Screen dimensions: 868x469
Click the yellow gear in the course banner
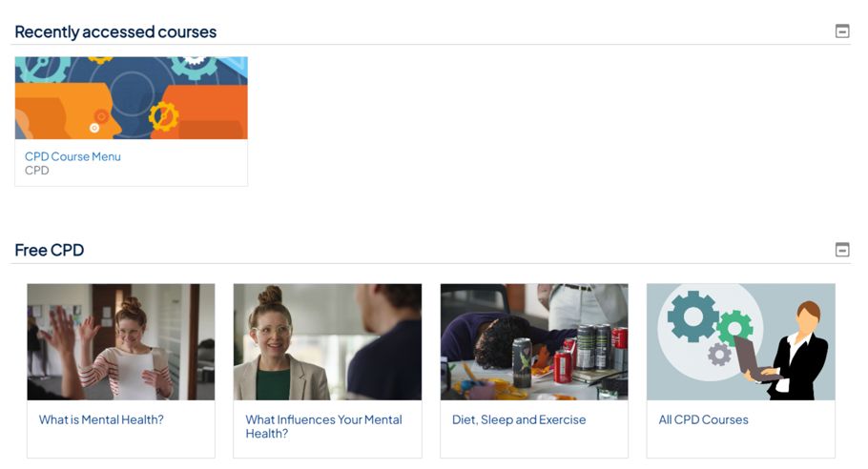click(164, 115)
